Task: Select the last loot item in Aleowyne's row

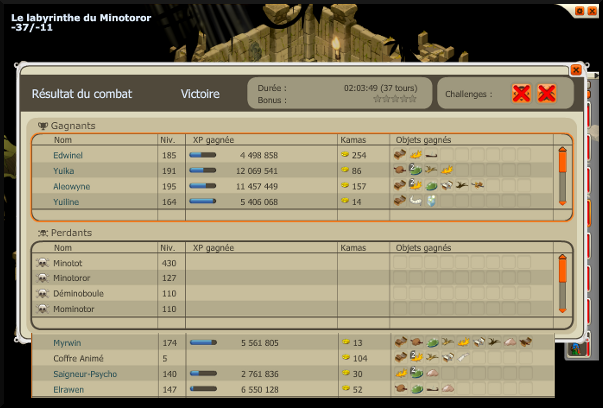Action: (478, 185)
